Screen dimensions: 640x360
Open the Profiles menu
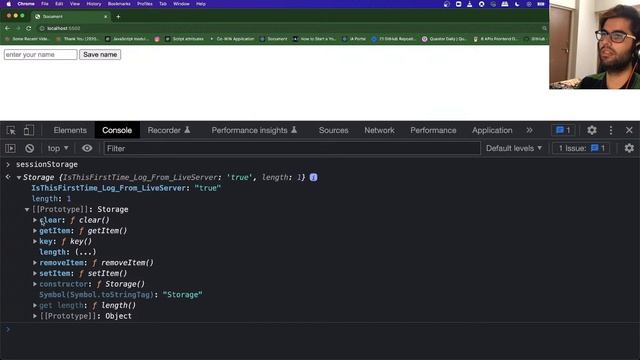[144, 4]
